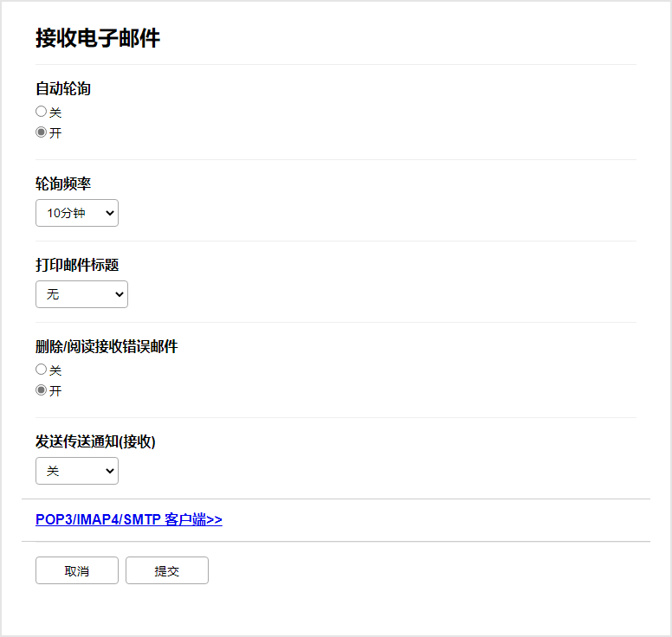The image size is (672, 637).
Task: Expand the 发送传送通知(接收) dropdown
Action: [76, 471]
